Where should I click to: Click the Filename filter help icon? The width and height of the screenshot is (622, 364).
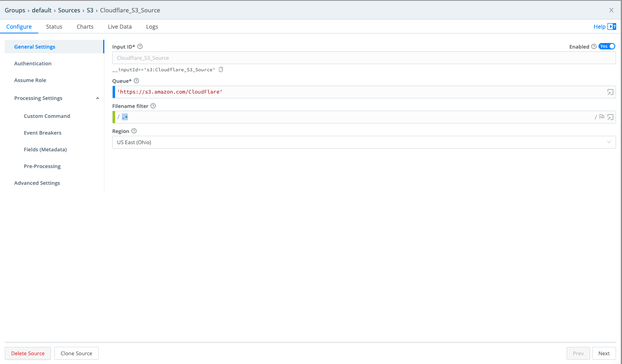[153, 106]
